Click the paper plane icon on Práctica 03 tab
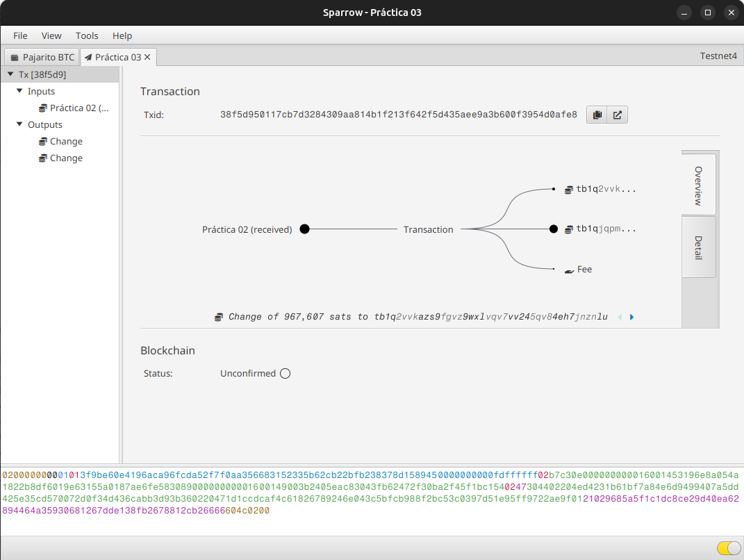Viewport: 744px width, 560px height. [x=88, y=58]
